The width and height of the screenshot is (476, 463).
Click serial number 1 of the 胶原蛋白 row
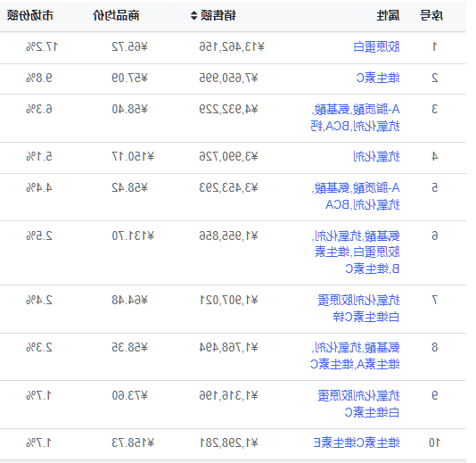click(x=435, y=47)
